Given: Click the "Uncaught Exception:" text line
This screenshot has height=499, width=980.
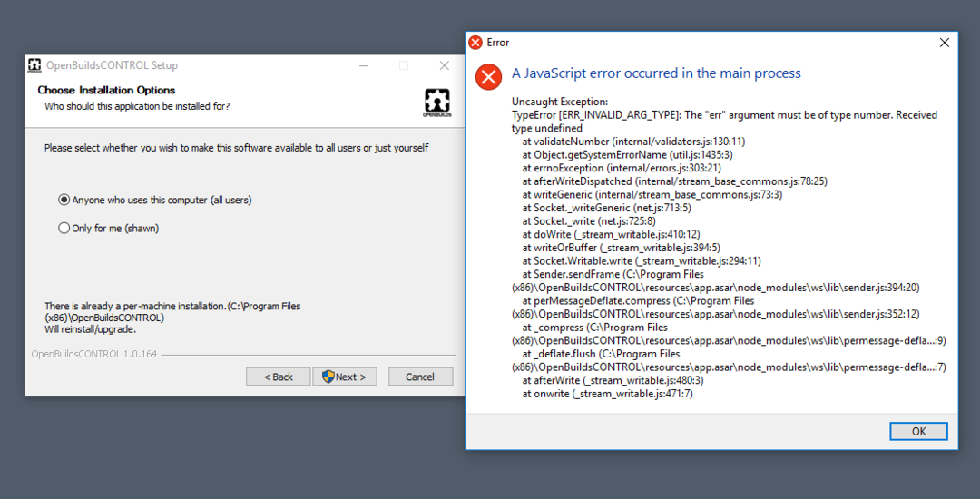Looking at the screenshot, I should pyautogui.click(x=560, y=102).
